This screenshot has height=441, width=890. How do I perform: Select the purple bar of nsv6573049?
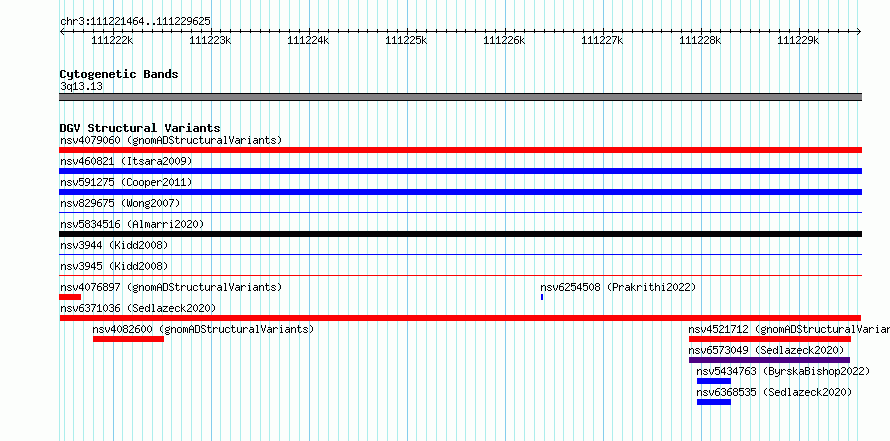[x=769, y=360]
